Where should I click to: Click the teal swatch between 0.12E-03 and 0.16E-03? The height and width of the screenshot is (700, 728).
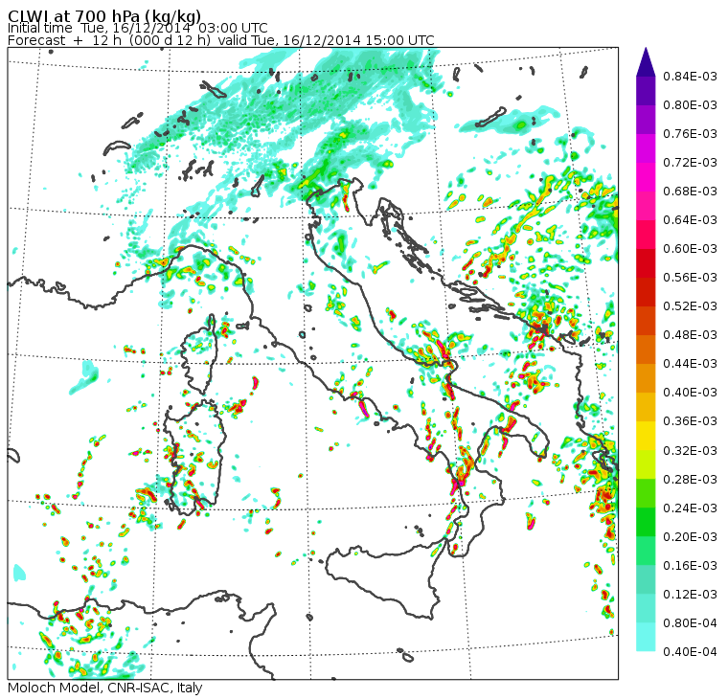coord(646,579)
